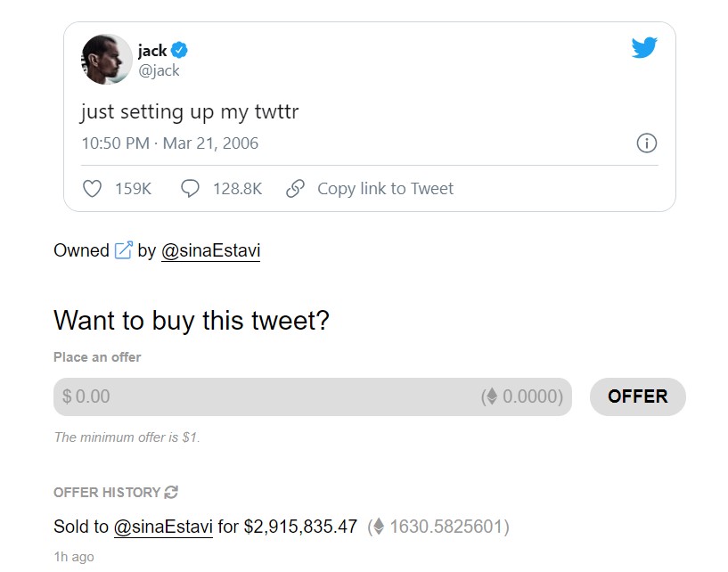728x572 pixels.
Task: Click the Copy link to Tweet text
Action: (x=385, y=188)
